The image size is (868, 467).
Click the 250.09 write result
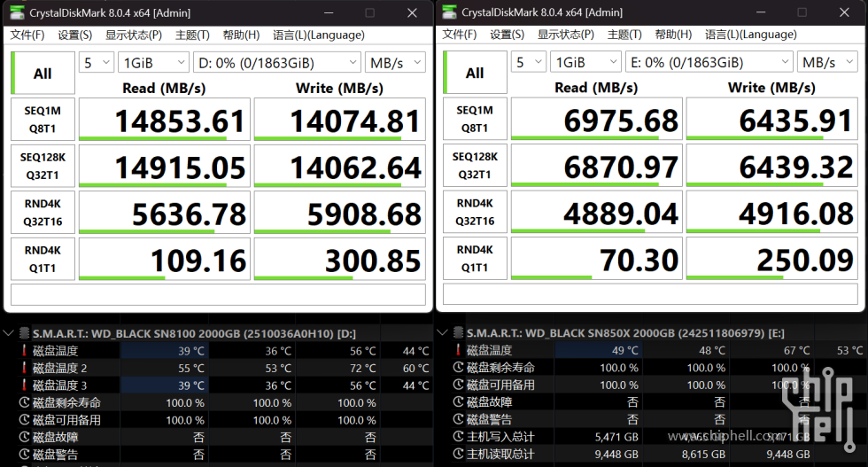click(772, 259)
